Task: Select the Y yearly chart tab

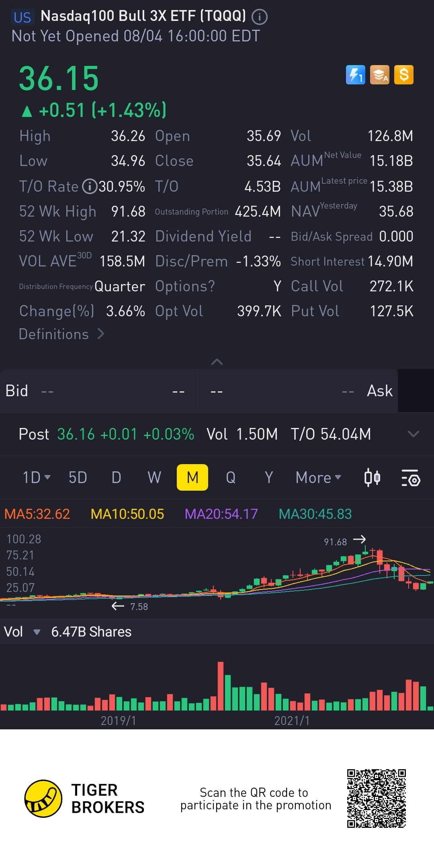Action: pyautogui.click(x=269, y=477)
